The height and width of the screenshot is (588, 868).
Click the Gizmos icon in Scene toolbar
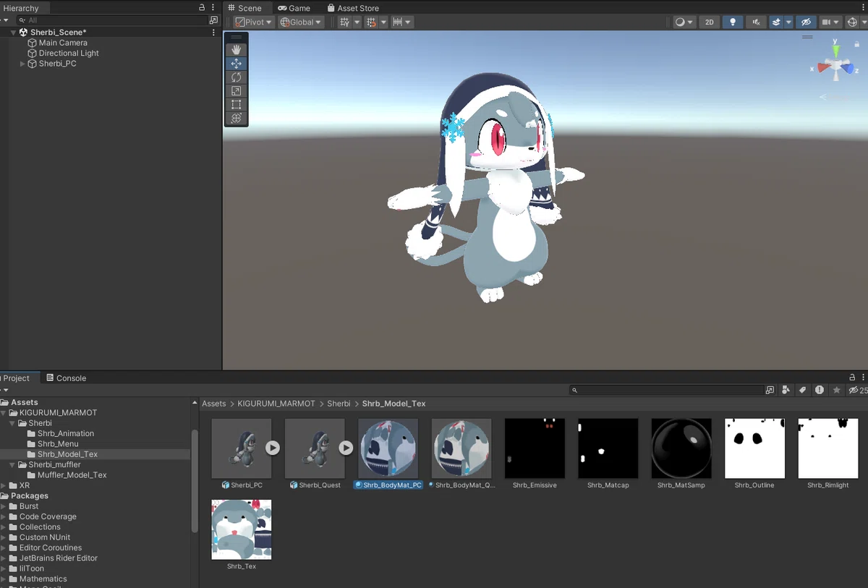click(852, 22)
